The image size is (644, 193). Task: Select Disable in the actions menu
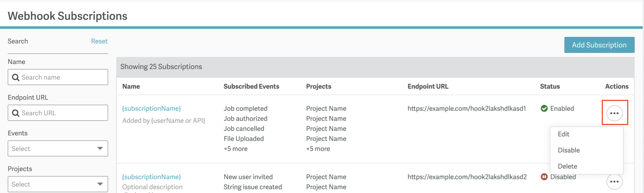[569, 150]
